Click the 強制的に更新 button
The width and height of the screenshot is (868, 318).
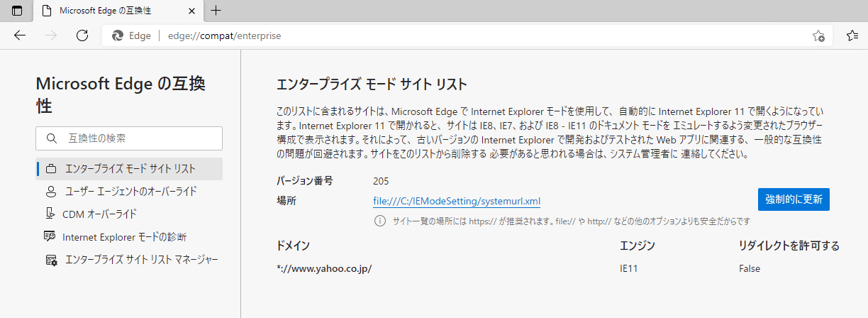point(794,199)
